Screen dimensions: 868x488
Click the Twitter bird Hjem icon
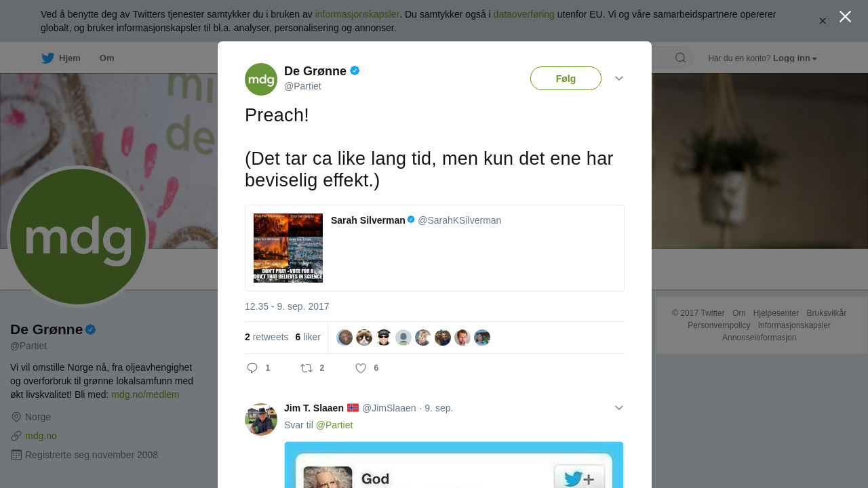click(x=47, y=58)
